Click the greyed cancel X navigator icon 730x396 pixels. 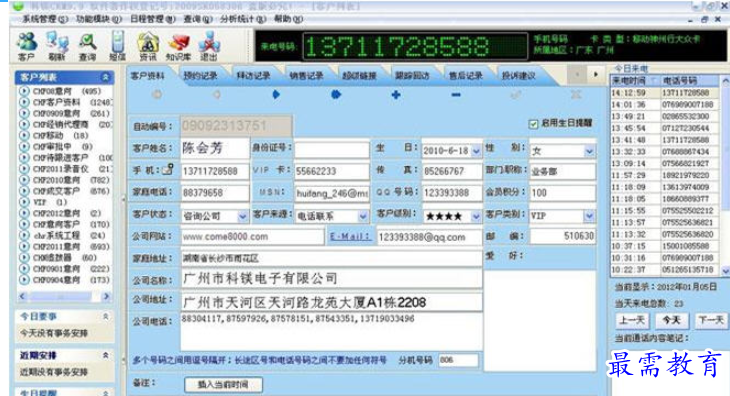[576, 94]
